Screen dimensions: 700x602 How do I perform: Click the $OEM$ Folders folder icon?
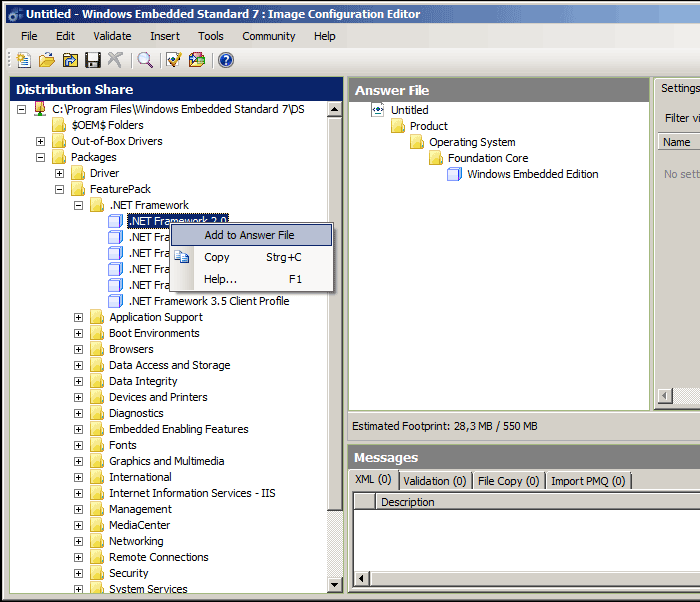(x=59, y=125)
